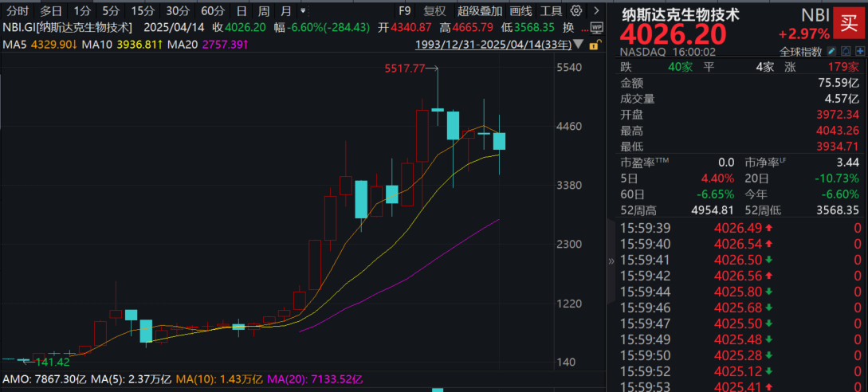Click the 最低 3934.71 value
Image resolution: width=868 pixels, height=392 pixels.
(x=837, y=147)
